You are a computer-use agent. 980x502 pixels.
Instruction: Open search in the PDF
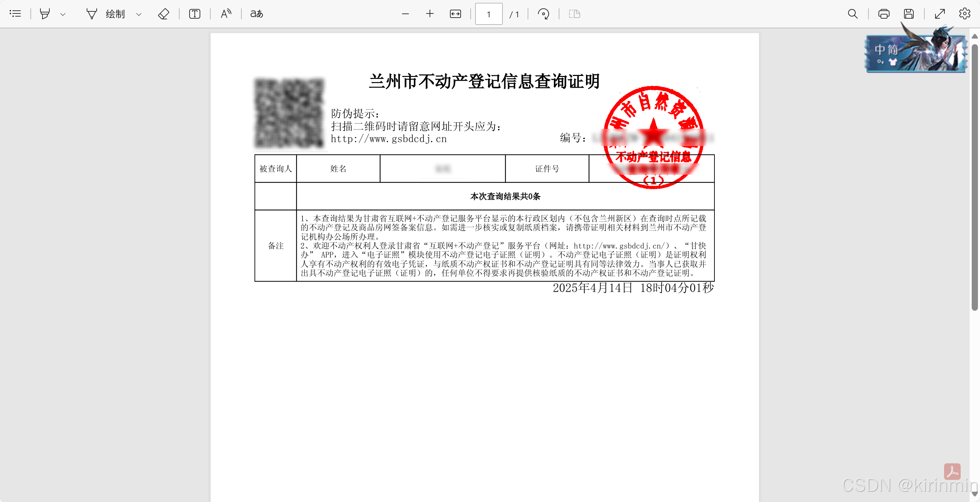pyautogui.click(x=853, y=14)
